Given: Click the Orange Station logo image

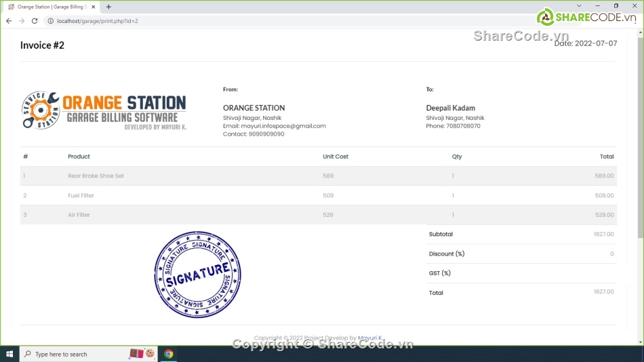Looking at the screenshot, I should (x=104, y=110).
